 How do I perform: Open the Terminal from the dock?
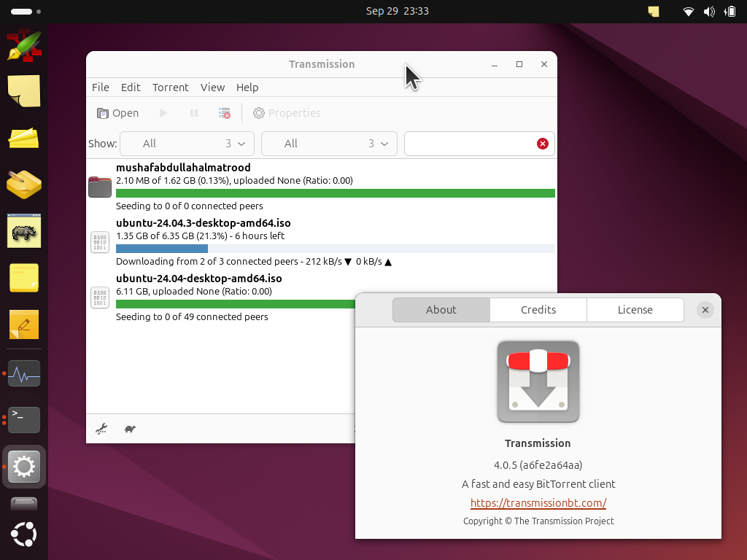tap(24, 419)
